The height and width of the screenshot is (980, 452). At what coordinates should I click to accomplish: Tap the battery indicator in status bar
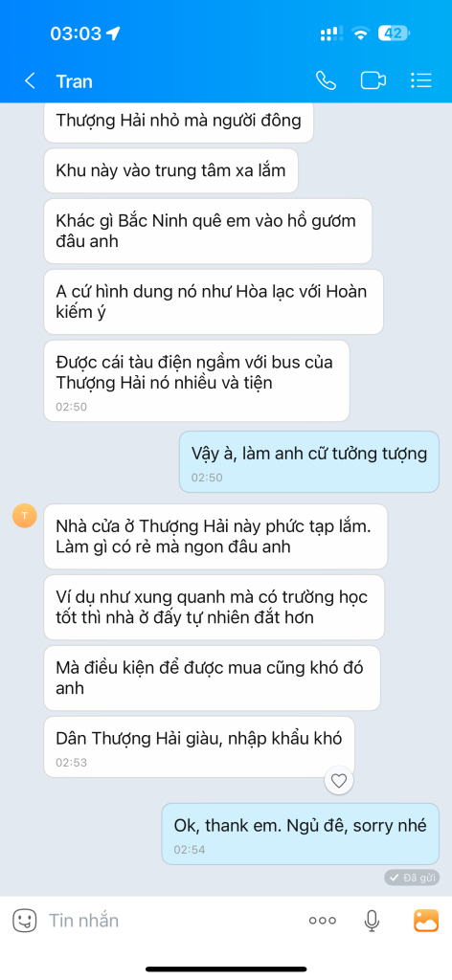tap(394, 33)
